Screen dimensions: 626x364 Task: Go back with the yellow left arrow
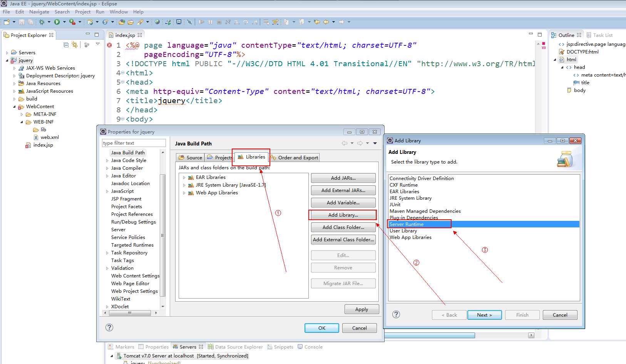pos(326,22)
